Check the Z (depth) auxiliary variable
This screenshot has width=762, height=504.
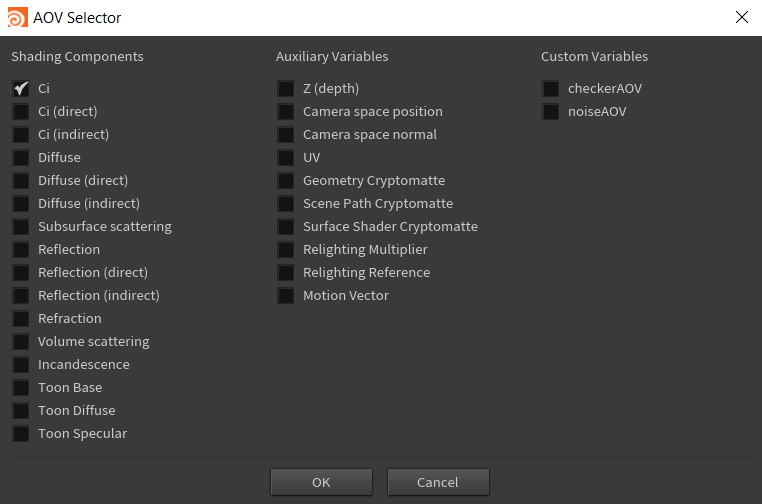click(x=286, y=89)
